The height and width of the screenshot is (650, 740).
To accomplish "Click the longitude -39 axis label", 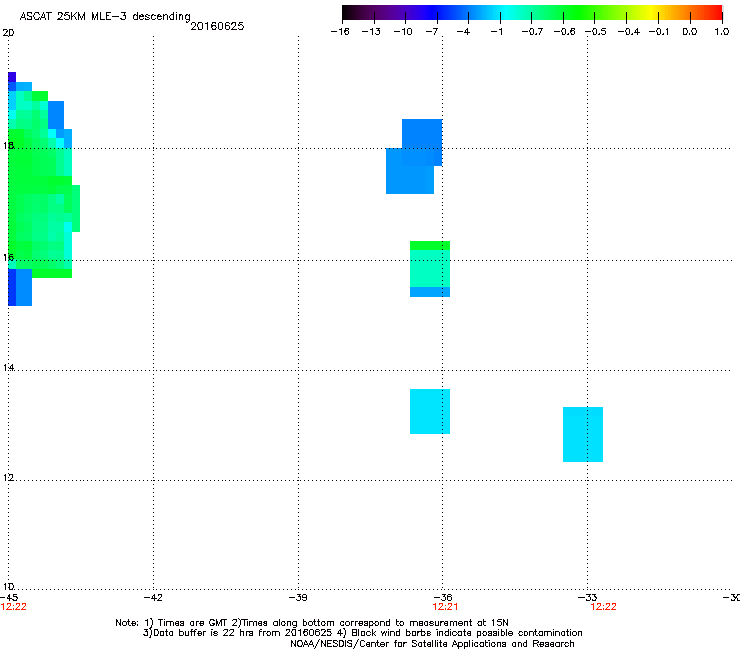I will point(298,598).
